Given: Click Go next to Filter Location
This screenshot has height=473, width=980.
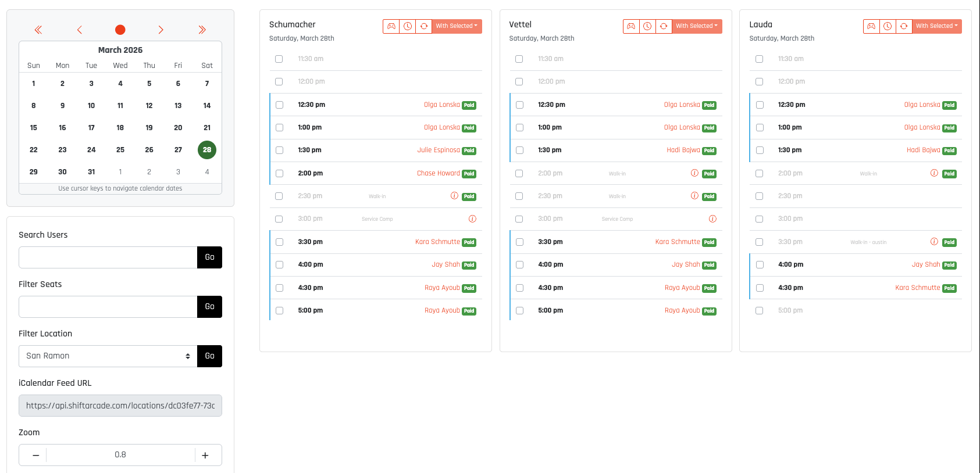Looking at the screenshot, I should 210,356.
